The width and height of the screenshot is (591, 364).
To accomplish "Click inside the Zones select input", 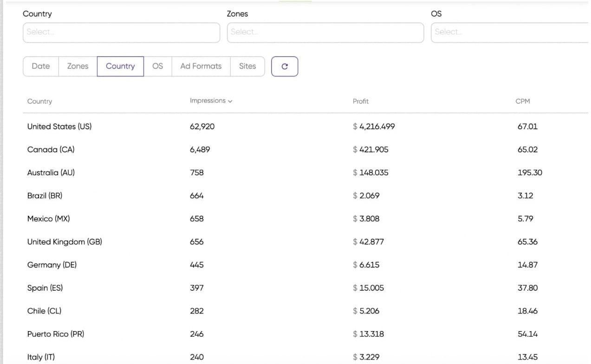I will [x=325, y=32].
